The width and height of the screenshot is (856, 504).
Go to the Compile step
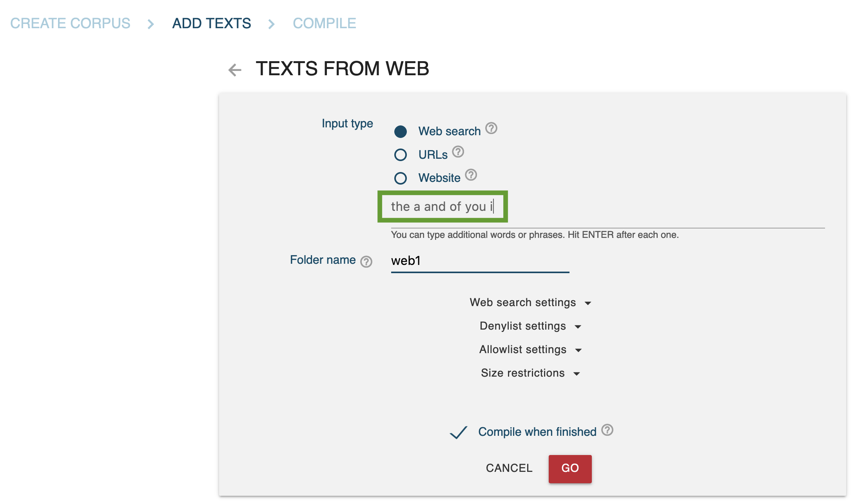(x=324, y=24)
